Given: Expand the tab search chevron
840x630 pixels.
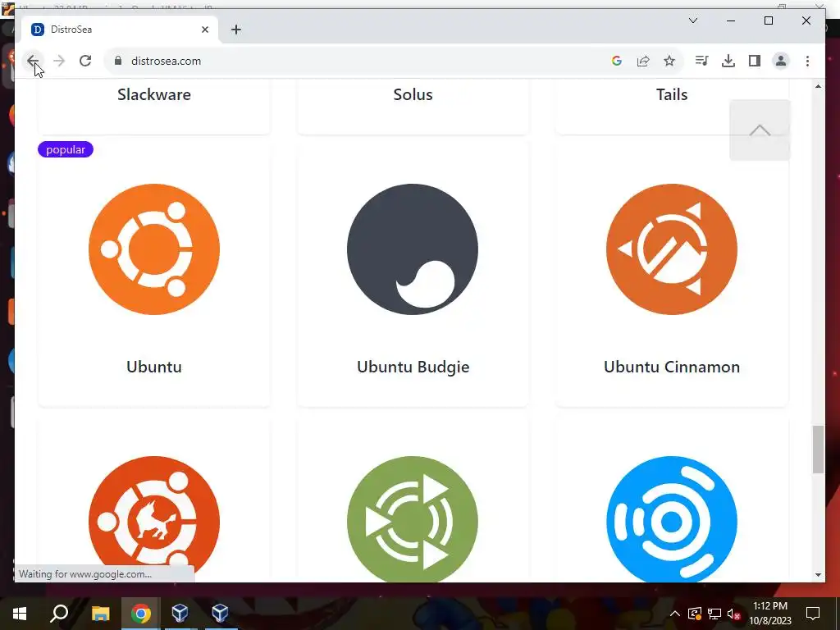Looking at the screenshot, I should [x=692, y=21].
